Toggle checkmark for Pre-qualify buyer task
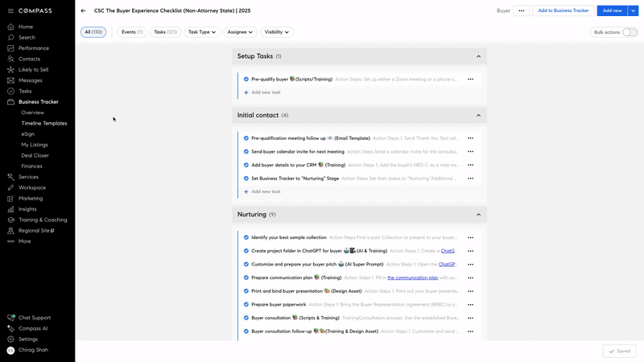This screenshot has width=644, height=362. pos(246,79)
